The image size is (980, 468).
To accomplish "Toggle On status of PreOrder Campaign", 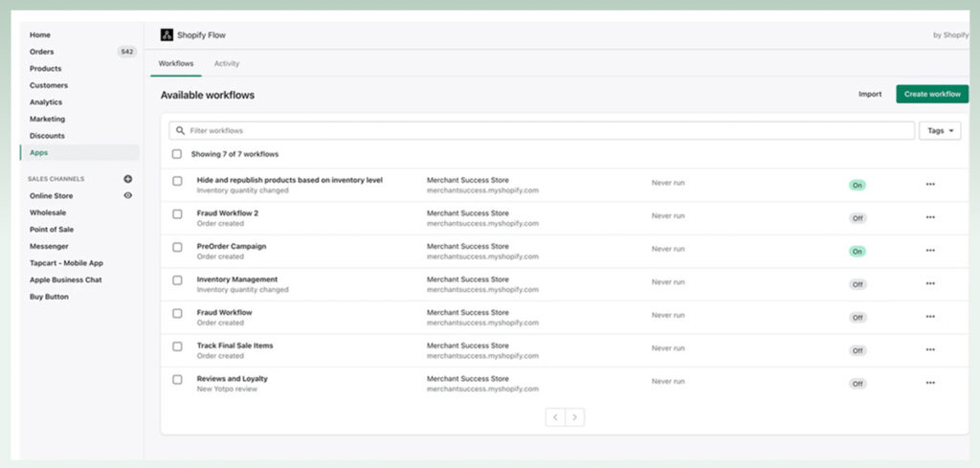I will click(x=857, y=251).
